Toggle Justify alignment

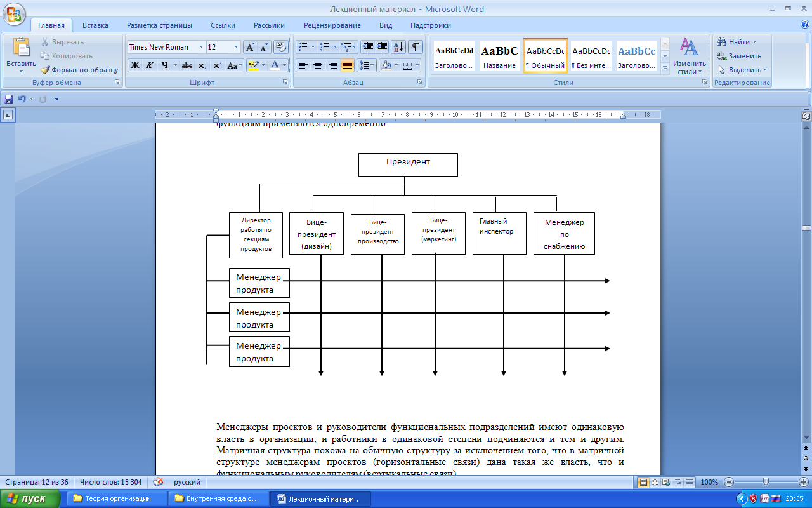pos(347,65)
